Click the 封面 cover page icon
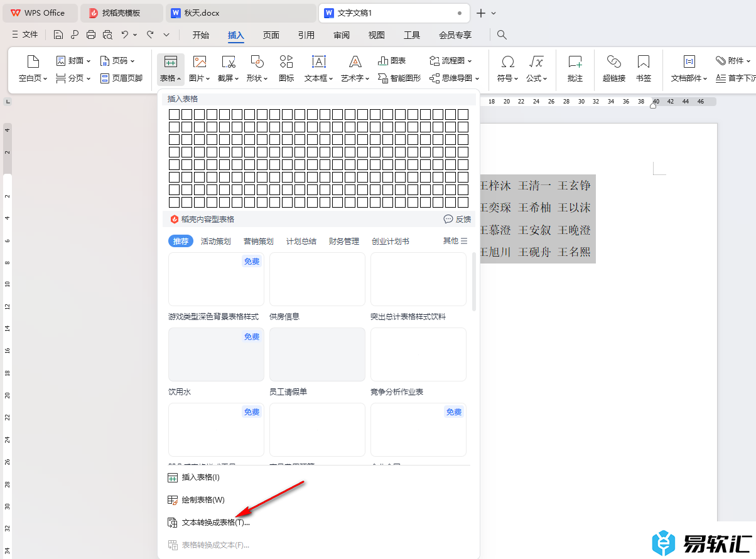756x559 pixels. [x=61, y=61]
